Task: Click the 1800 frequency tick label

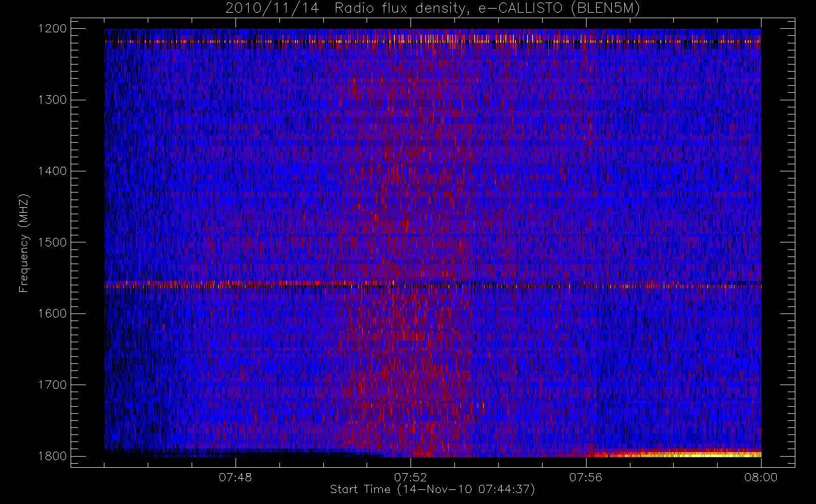Action: click(53, 456)
